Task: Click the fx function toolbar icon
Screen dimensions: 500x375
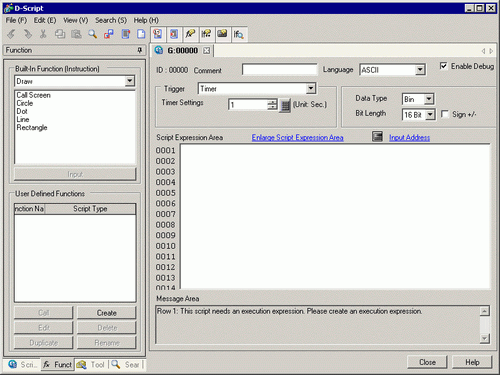Action: click(x=190, y=34)
